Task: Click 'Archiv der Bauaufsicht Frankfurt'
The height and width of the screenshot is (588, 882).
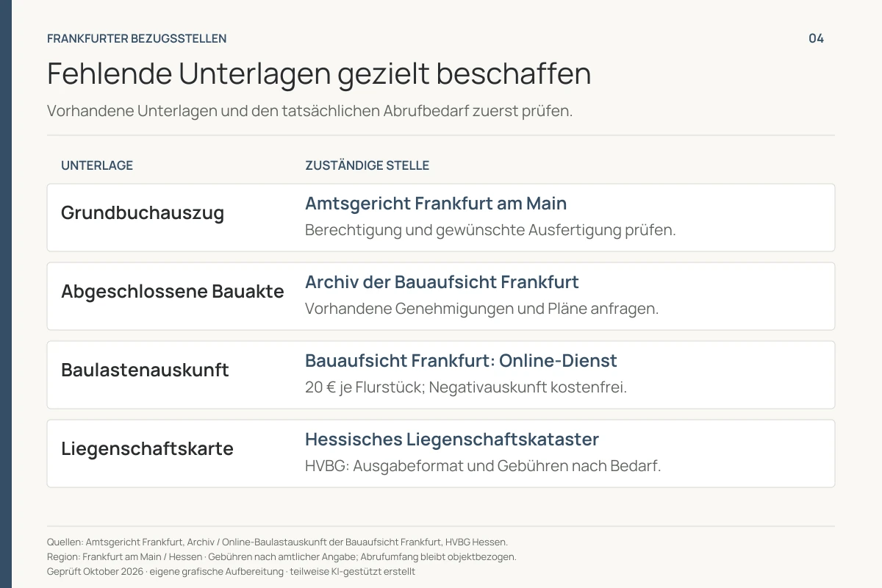Action: point(442,282)
